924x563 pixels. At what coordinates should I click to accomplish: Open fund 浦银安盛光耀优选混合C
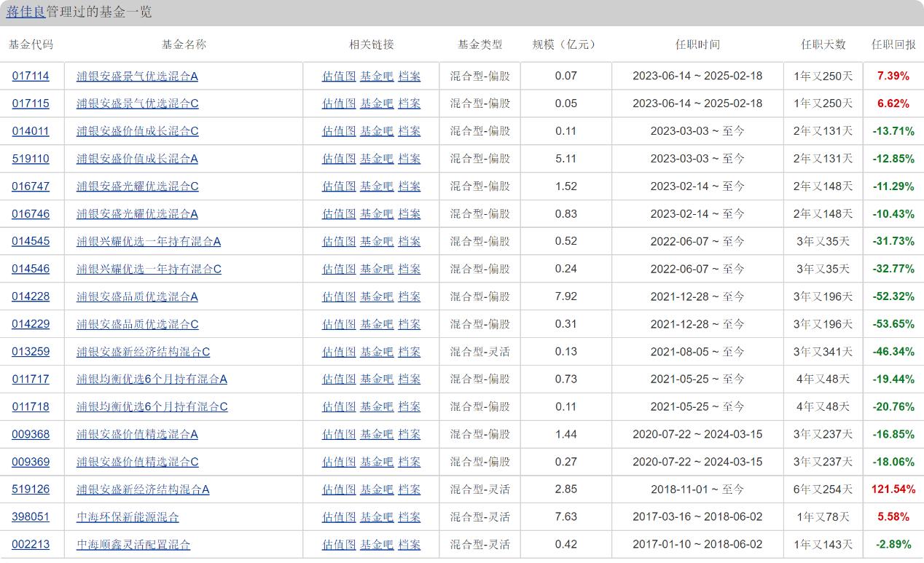137,186
